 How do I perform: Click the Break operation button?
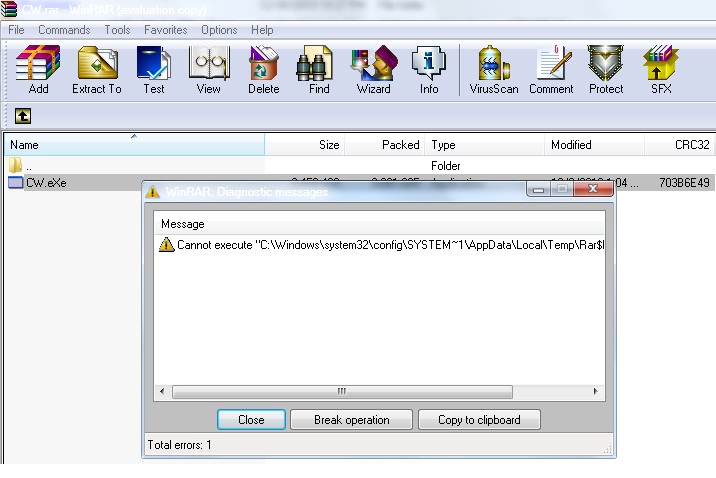(352, 420)
